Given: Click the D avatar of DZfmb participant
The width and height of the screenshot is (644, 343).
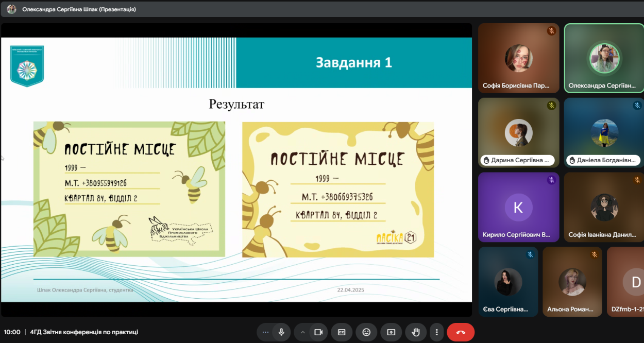Looking at the screenshot, I should pyautogui.click(x=633, y=282).
